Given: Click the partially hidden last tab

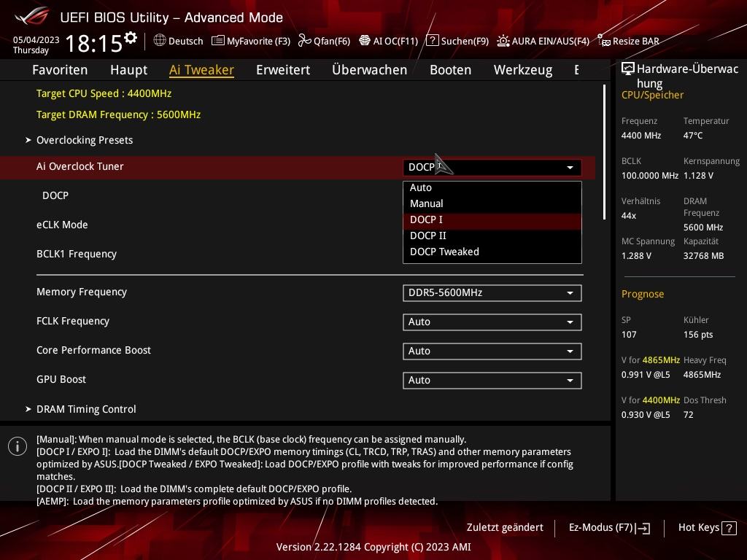Looking at the screenshot, I should pos(577,70).
